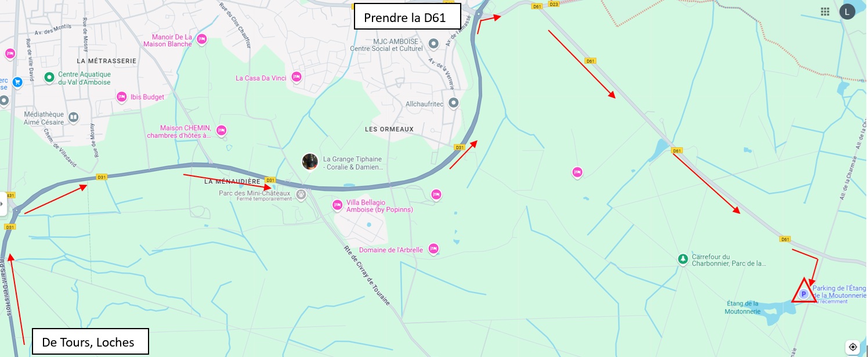Open the Google apps grid icon
This screenshot has width=868, height=357.
[x=824, y=12]
